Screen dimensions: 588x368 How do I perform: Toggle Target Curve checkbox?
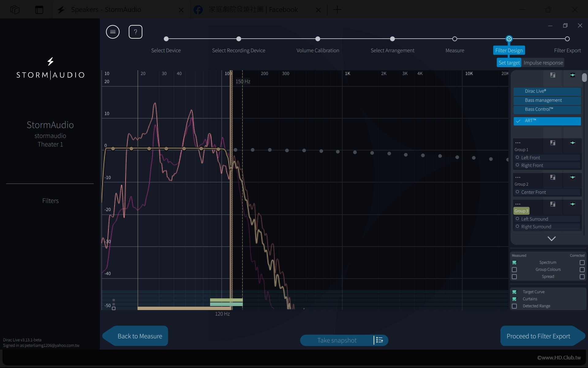(514, 292)
